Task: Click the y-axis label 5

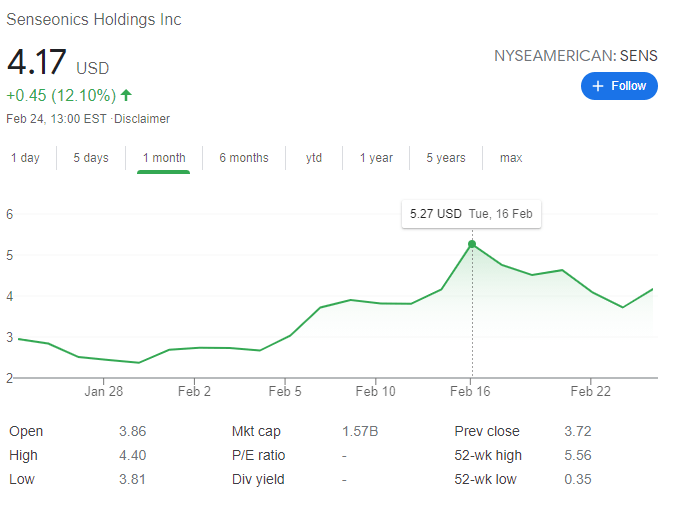Action: pyautogui.click(x=9, y=255)
